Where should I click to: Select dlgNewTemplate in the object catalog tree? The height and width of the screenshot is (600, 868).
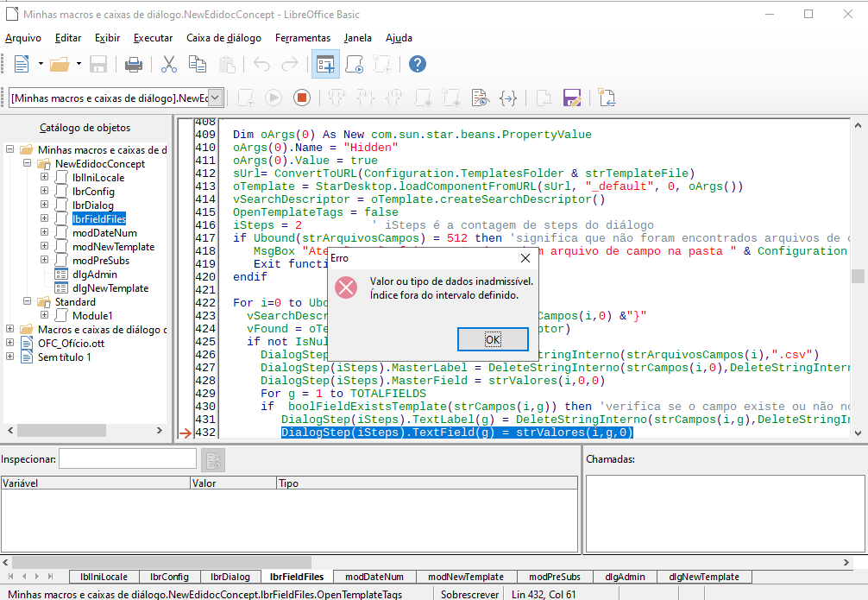[110, 288]
